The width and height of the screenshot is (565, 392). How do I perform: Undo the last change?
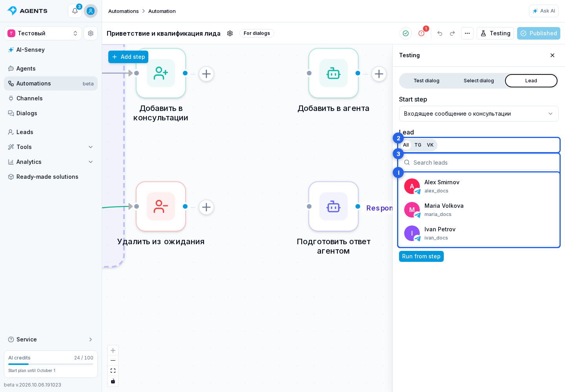click(x=440, y=33)
